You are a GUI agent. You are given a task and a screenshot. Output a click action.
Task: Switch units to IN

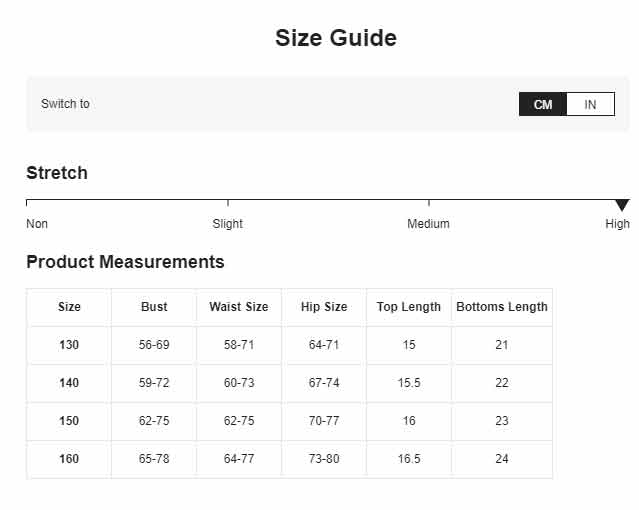click(591, 104)
